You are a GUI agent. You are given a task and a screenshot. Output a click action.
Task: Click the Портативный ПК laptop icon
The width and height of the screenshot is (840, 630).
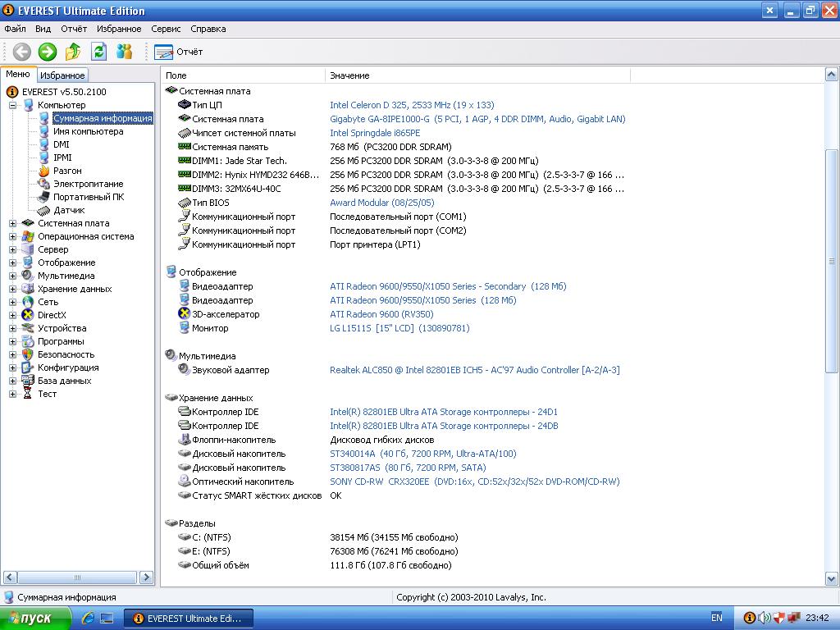(x=44, y=197)
